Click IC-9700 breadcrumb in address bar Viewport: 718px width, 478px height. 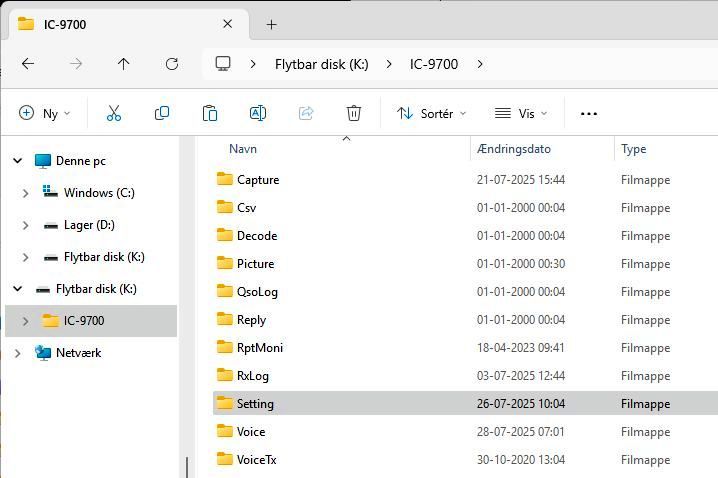[x=434, y=64]
